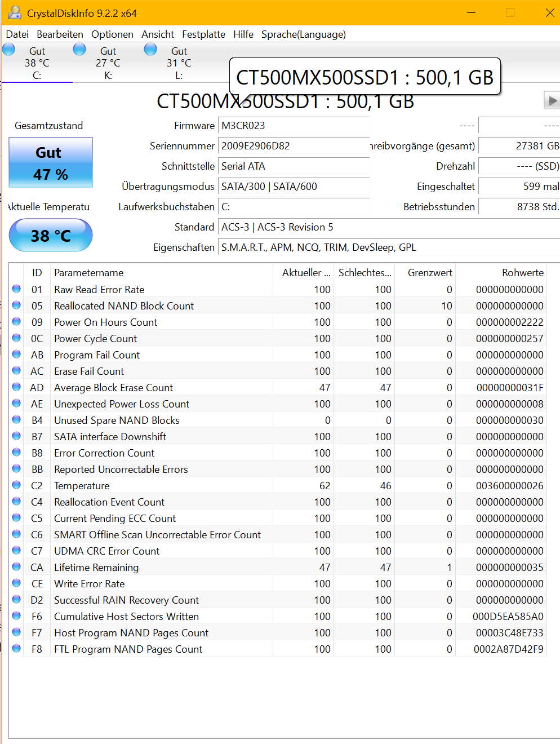
Task: Click status dot for Power Cycle Count
Action: click(16, 338)
